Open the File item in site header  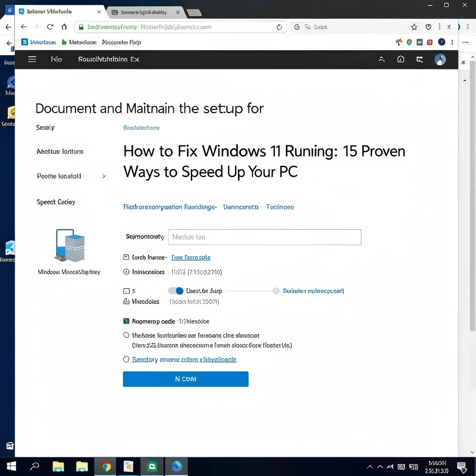pos(56,59)
